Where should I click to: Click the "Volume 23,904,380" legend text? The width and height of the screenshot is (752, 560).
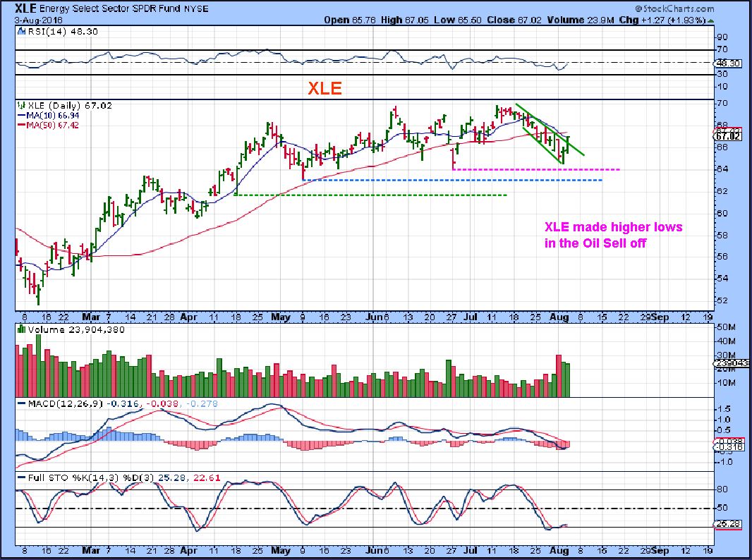pos(76,330)
